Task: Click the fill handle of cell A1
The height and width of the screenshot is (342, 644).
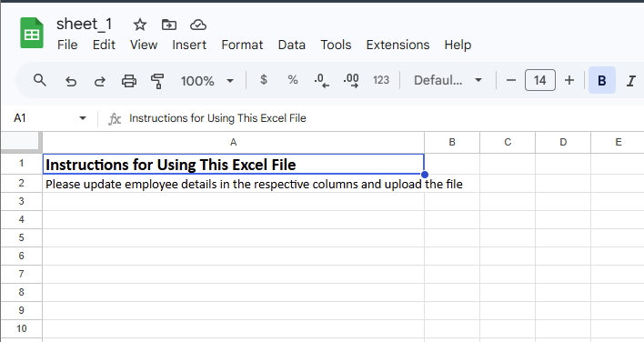Action: click(x=425, y=175)
